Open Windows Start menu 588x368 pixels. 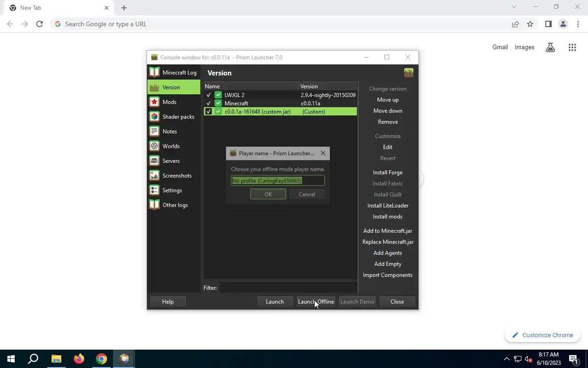point(11,359)
